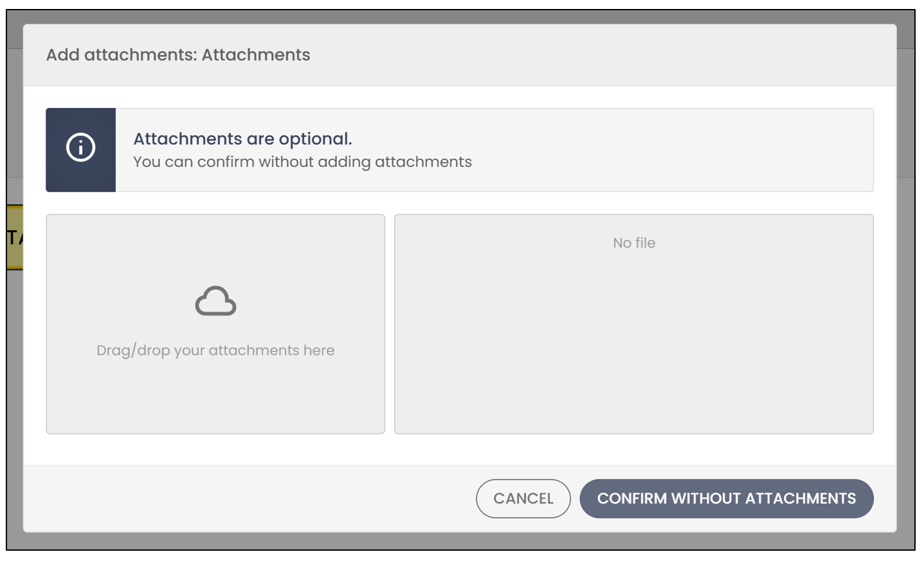The height and width of the screenshot is (561, 924).
Task: Confirm without attachments
Action: (x=727, y=499)
